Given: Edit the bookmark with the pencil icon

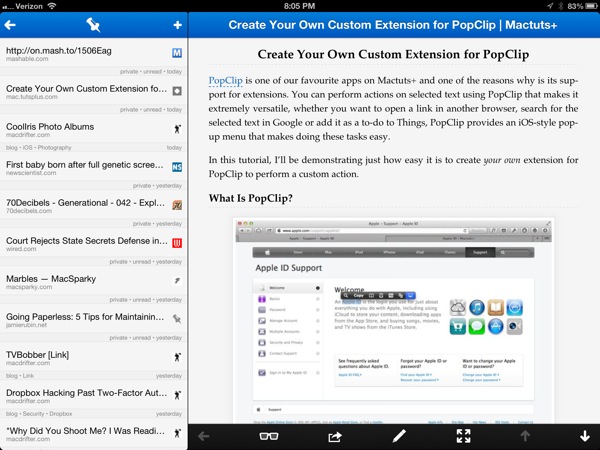Looking at the screenshot, I should (399, 436).
